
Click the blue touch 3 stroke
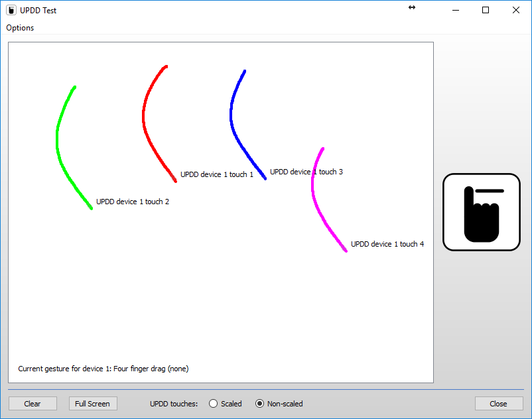(x=231, y=115)
